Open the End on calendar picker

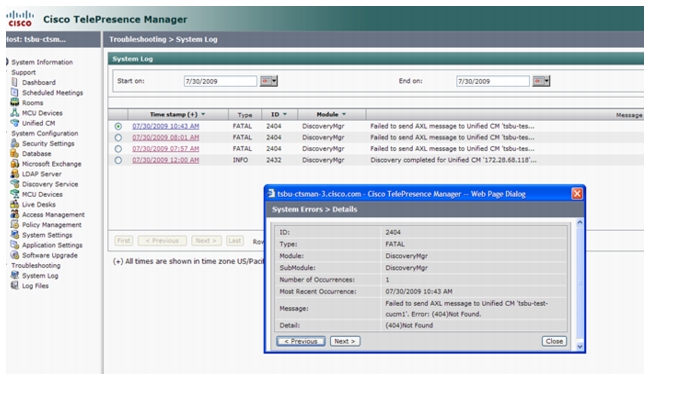coord(541,81)
